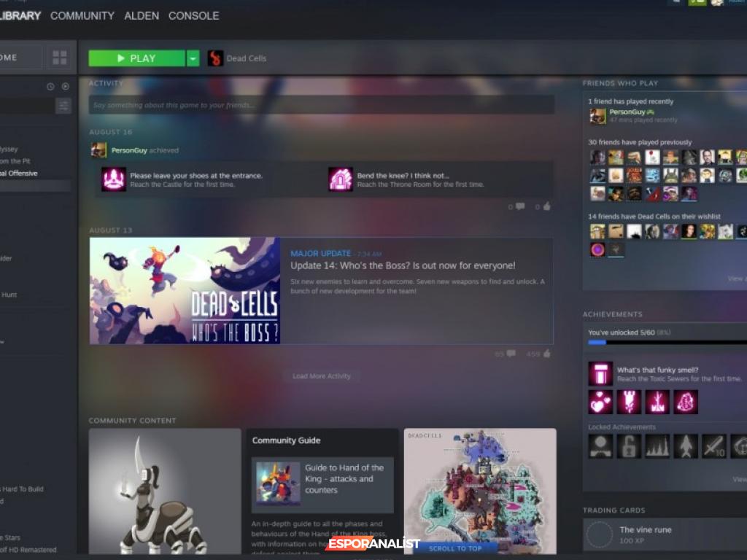Click the first locked achievement icon
Screen dimensions: 747x560
[x=600, y=446]
